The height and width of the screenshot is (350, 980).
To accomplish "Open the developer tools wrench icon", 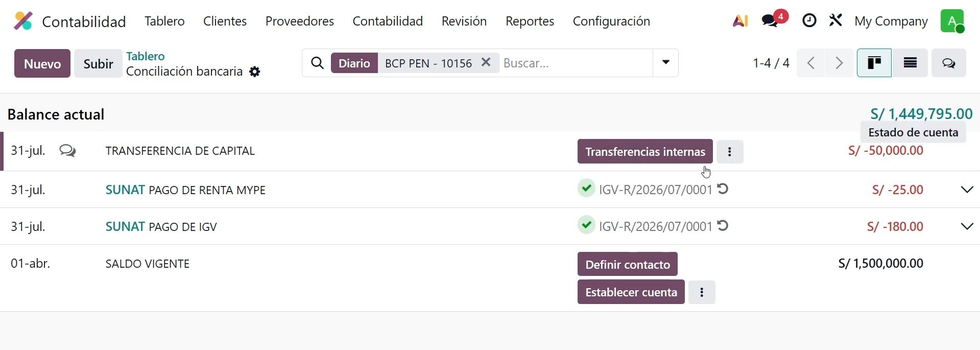I will pyautogui.click(x=836, y=21).
